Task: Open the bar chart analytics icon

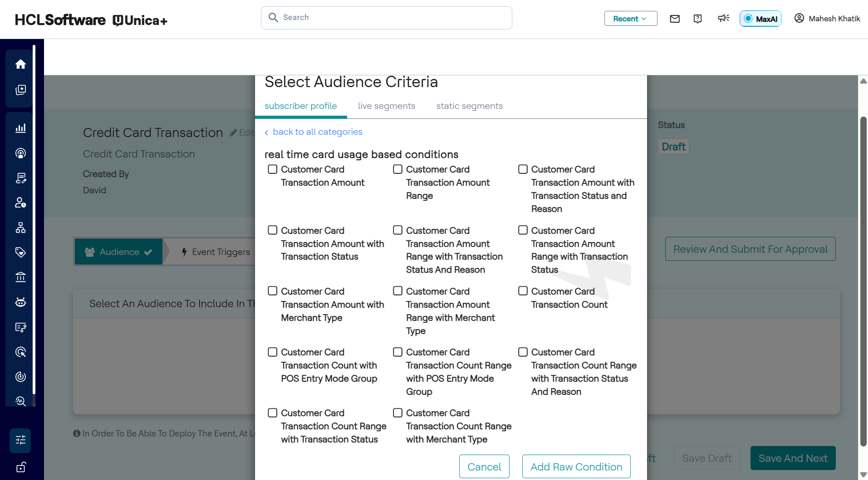Action: [x=20, y=128]
